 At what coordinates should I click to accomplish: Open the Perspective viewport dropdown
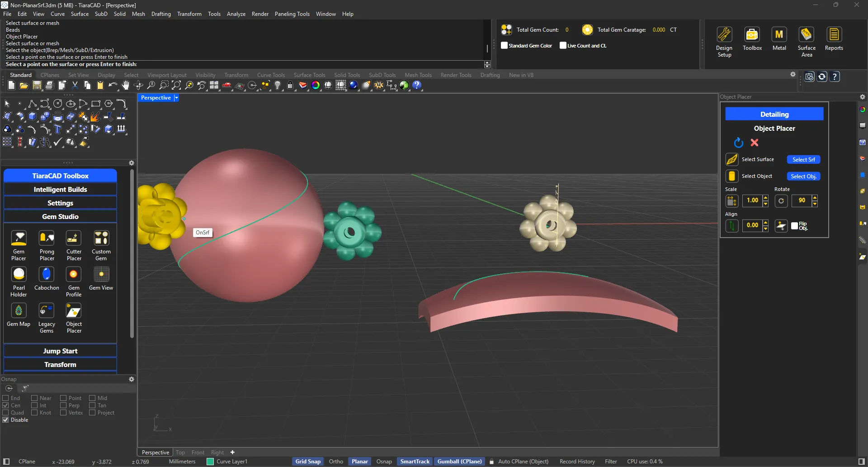pos(175,97)
